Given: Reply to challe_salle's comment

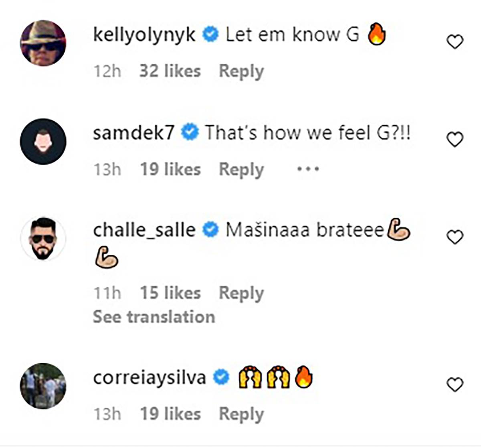Looking at the screenshot, I should tap(241, 293).
